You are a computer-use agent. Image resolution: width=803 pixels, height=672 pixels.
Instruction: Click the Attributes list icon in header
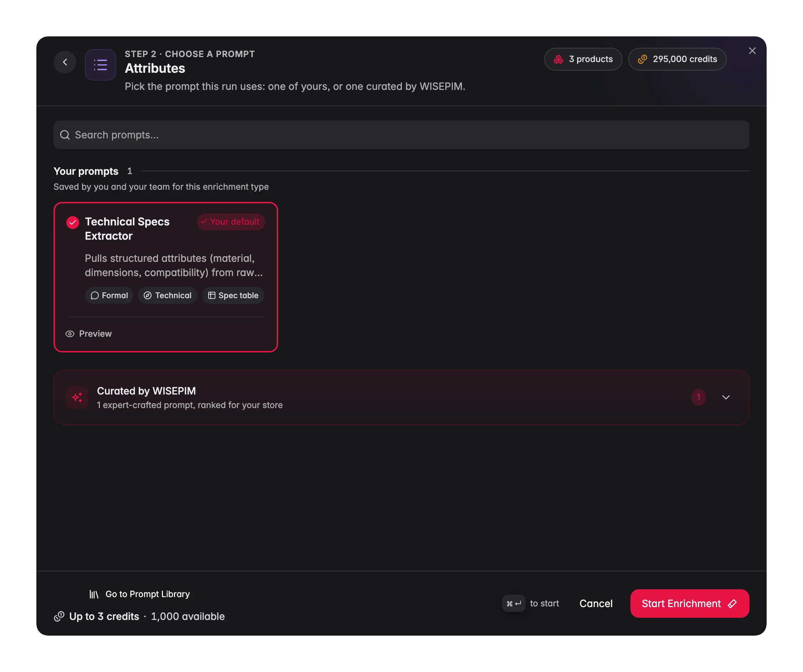[101, 65]
